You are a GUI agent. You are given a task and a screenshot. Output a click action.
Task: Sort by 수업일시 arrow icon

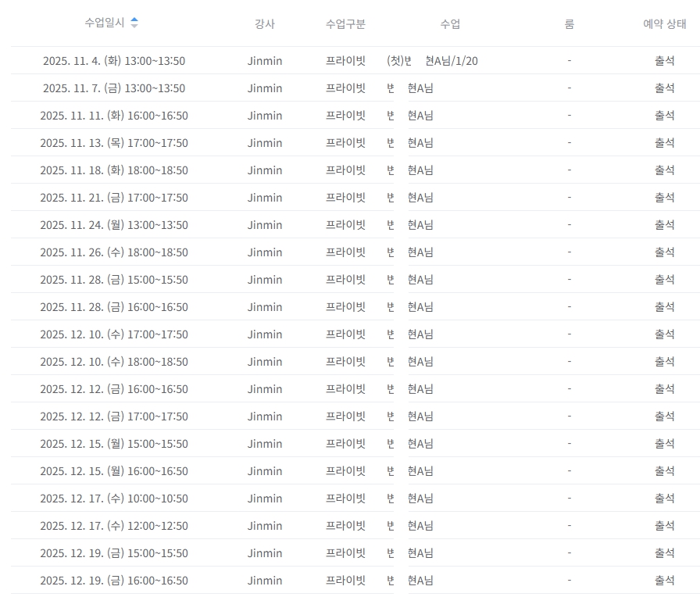pyautogui.click(x=134, y=23)
